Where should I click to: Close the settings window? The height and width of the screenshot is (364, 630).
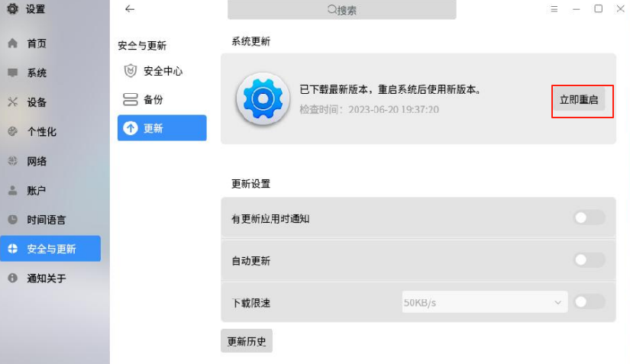coord(620,9)
